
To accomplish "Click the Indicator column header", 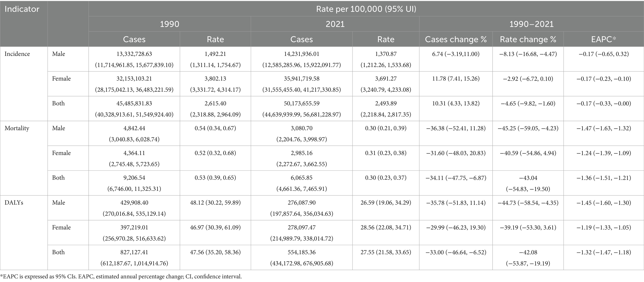I will click(x=22, y=9).
